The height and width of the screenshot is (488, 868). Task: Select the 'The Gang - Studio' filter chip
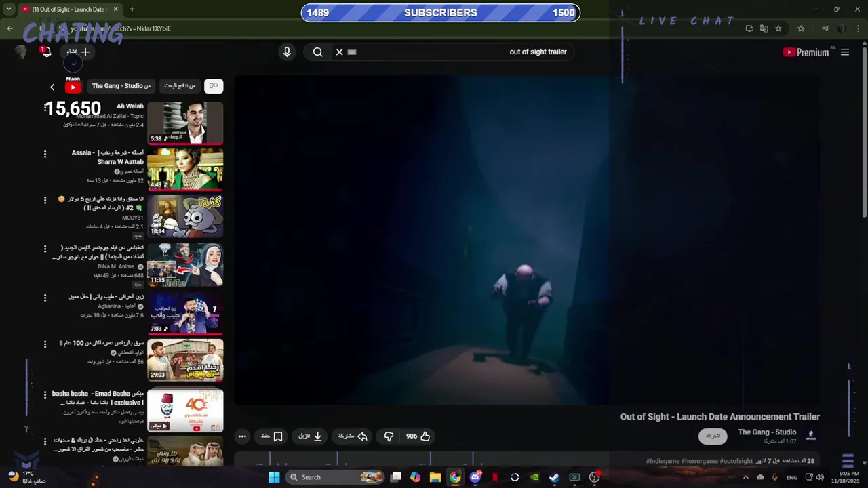(x=121, y=86)
